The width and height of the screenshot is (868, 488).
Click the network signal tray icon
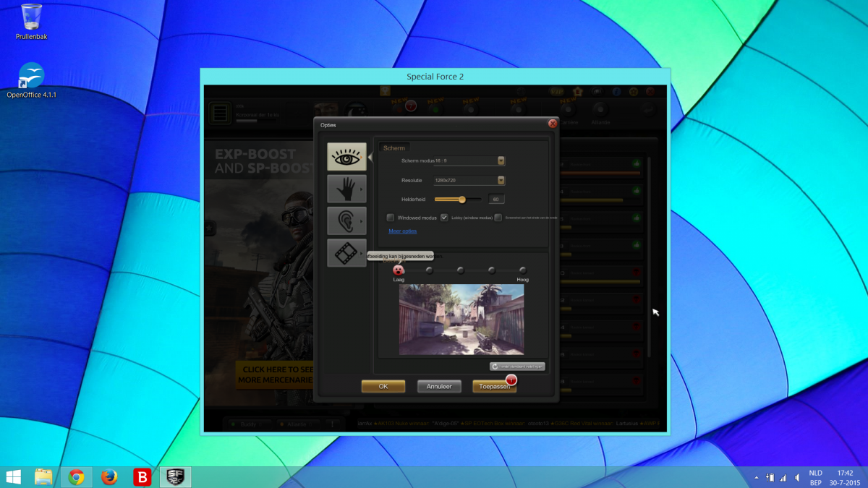[x=783, y=477]
